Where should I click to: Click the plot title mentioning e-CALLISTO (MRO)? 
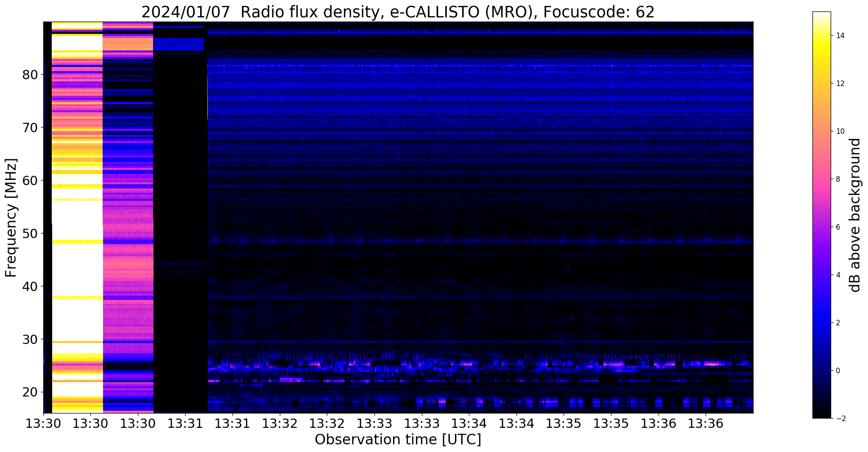398,12
